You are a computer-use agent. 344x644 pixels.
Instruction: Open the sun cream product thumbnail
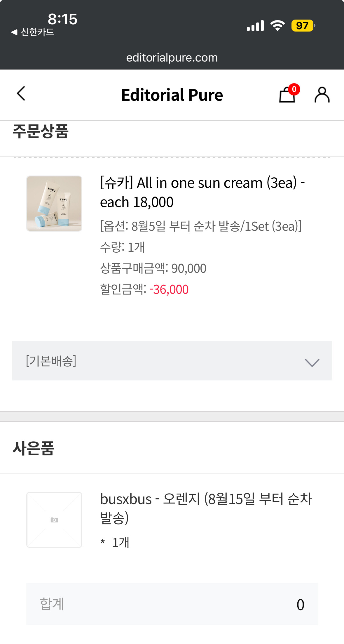54,204
